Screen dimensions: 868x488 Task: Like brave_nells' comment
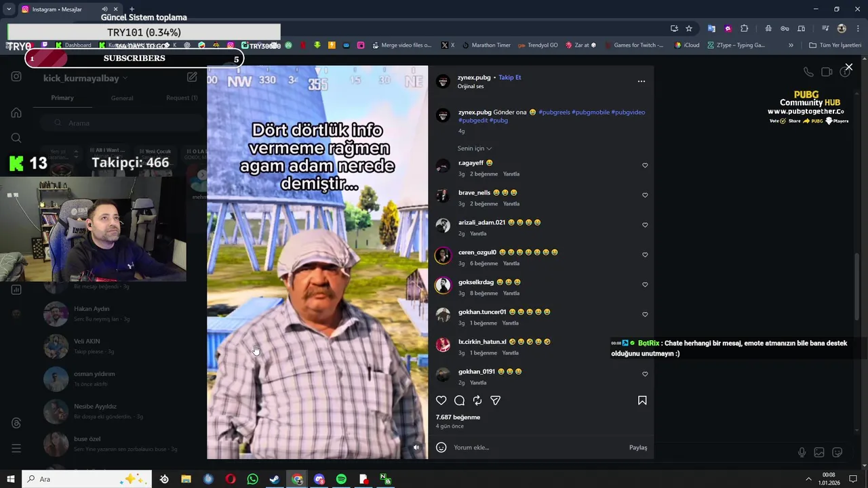pos(645,195)
